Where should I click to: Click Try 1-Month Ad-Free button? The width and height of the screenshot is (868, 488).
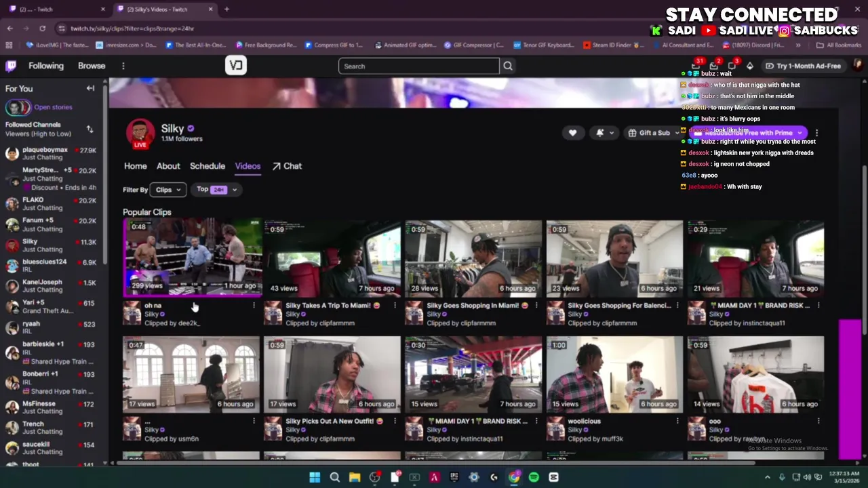click(803, 66)
